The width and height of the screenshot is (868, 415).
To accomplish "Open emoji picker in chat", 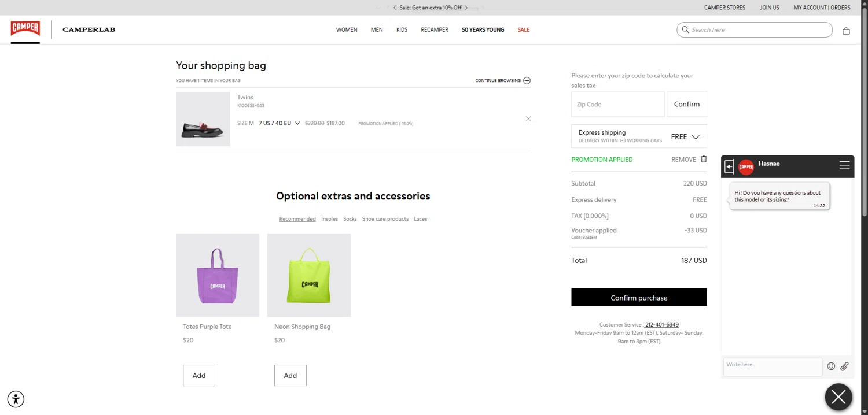I will coord(831,366).
